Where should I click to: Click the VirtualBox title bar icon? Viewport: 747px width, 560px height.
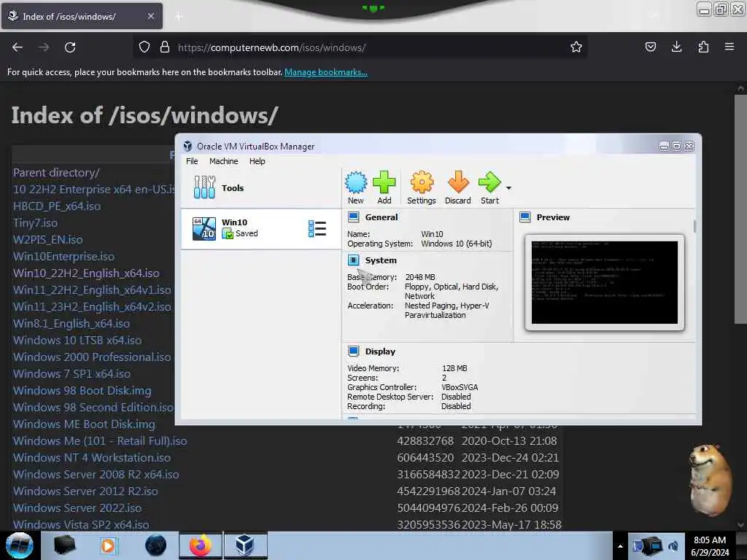point(187,146)
